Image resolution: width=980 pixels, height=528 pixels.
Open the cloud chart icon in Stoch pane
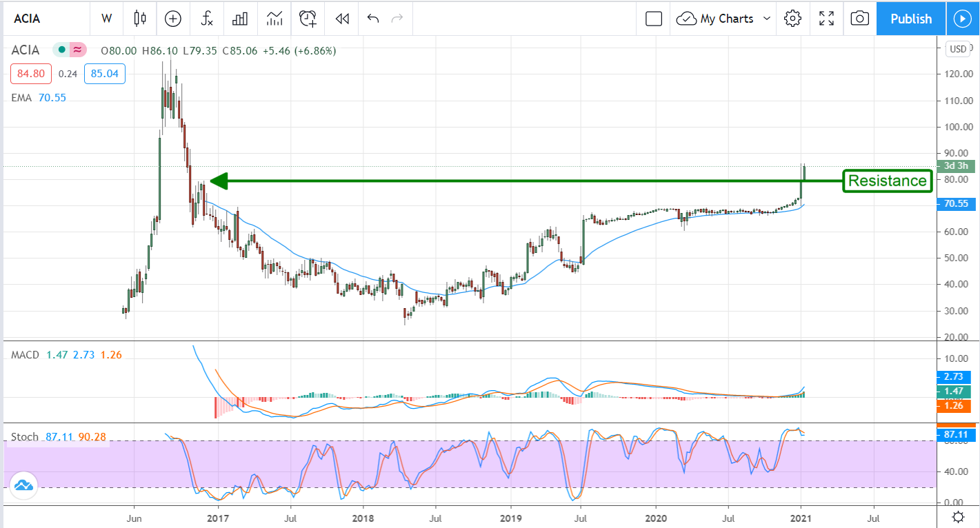tap(24, 485)
